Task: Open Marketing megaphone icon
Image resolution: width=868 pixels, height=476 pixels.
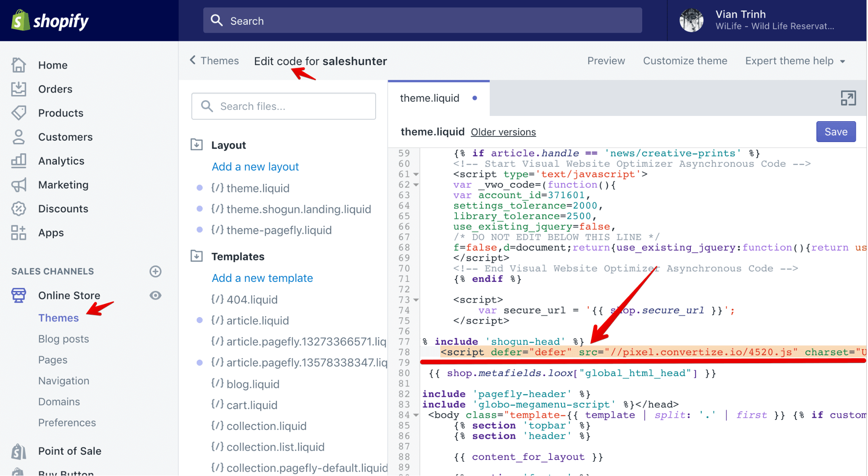Action: [x=19, y=185]
